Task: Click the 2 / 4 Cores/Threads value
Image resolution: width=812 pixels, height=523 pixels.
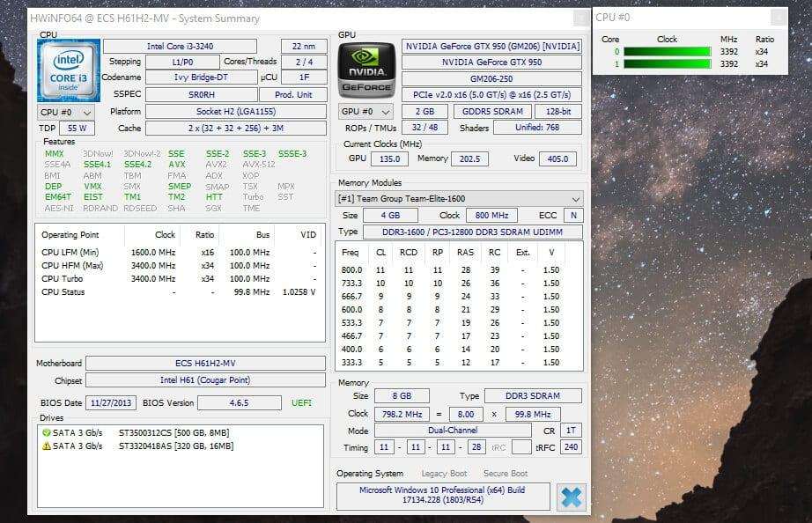Action: point(304,63)
